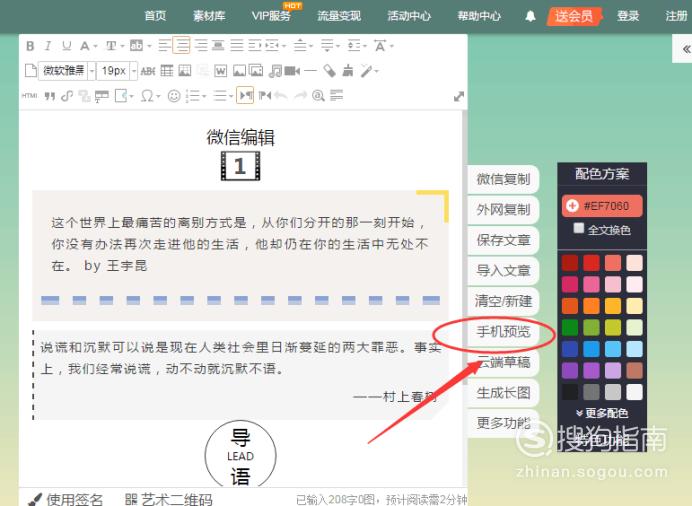Insert a single image

[x=239, y=71]
